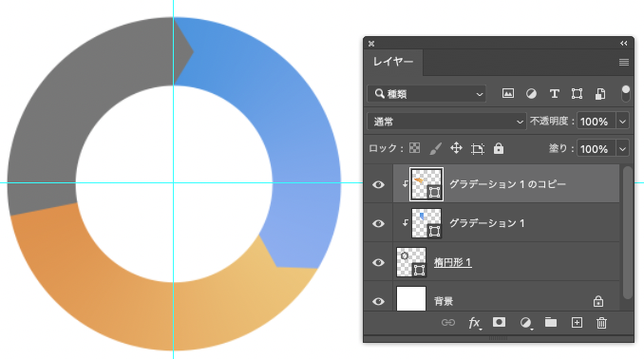Open the fx layer style menu
This screenshot has height=359, width=644.
point(474,323)
